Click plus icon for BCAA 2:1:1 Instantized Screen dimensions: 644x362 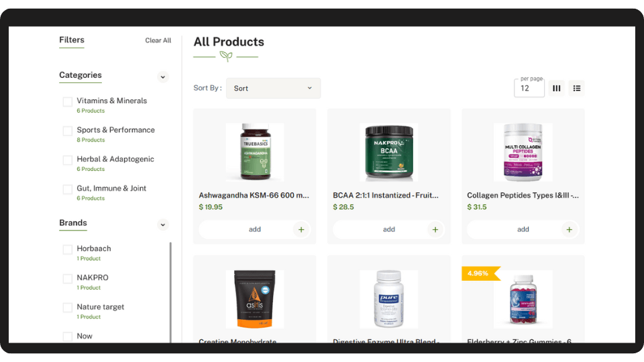pyautogui.click(x=435, y=229)
